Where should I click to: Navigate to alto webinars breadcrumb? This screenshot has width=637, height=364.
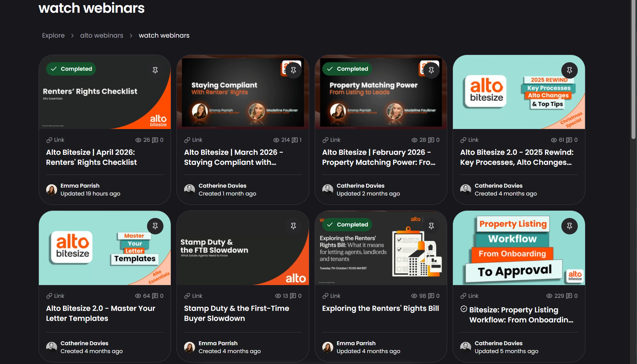(102, 36)
